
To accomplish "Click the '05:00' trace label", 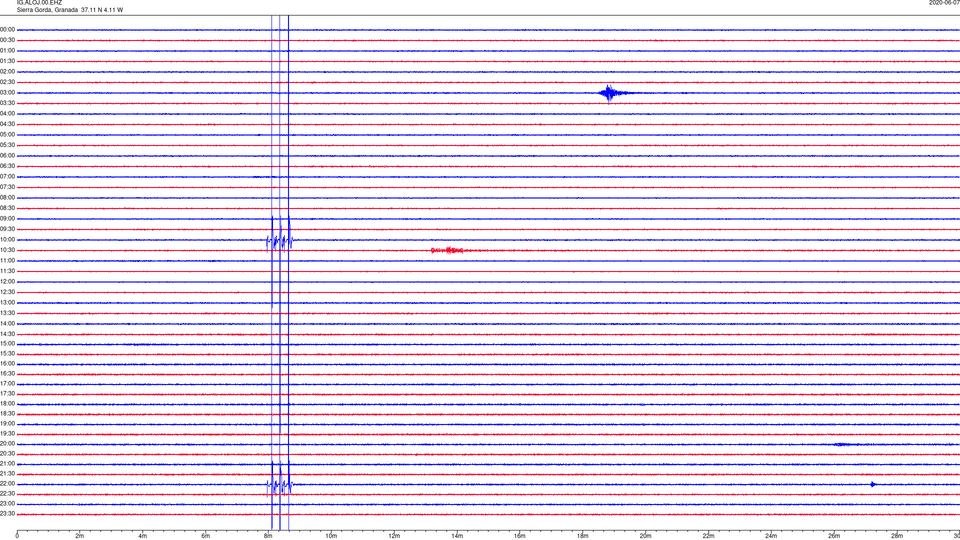I will click(x=8, y=135).
